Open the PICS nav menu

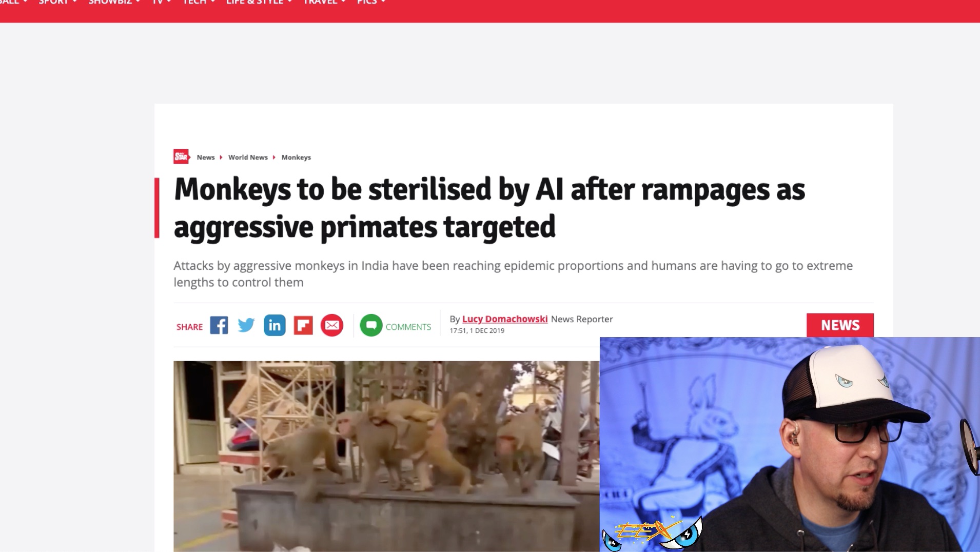pos(371,3)
